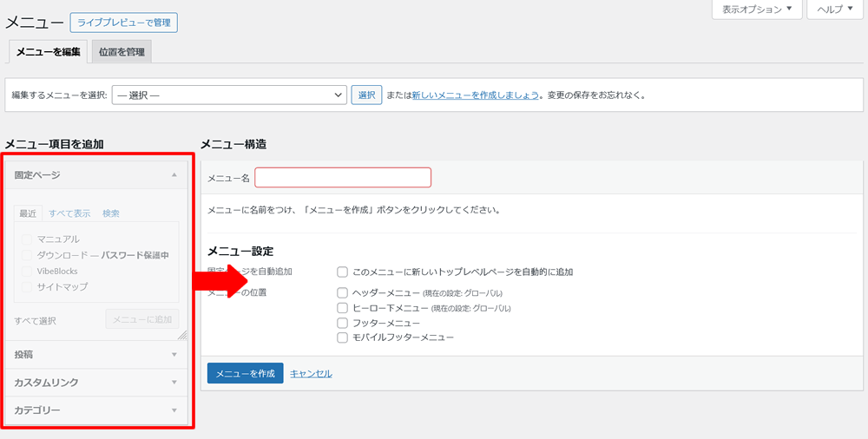Open the 編集するメニューを選択 dropdown
Viewport: 868px width, 439px height.
(228, 95)
